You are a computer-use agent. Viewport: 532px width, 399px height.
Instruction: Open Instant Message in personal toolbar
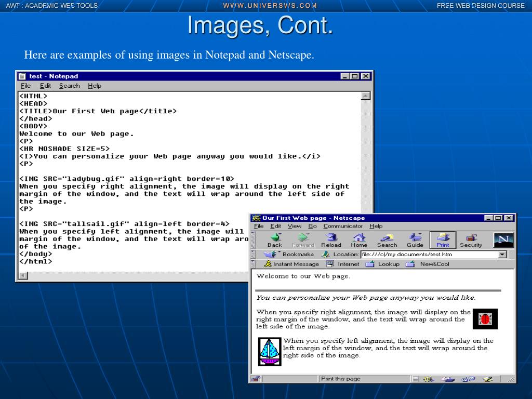(x=292, y=264)
